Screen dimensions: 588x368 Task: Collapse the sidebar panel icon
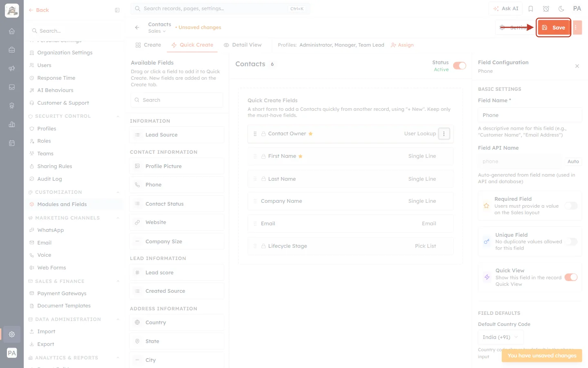click(117, 10)
